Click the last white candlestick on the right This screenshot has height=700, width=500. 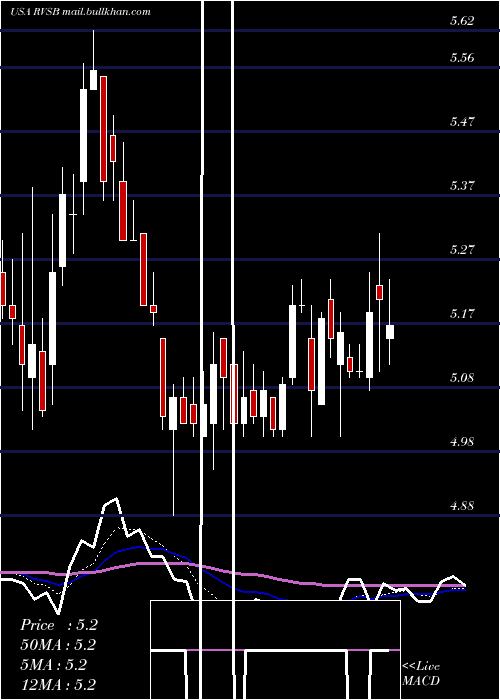pos(390,332)
